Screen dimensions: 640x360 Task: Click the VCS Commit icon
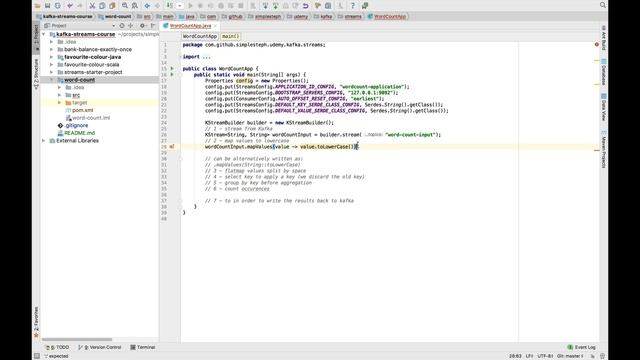[x=276, y=6]
